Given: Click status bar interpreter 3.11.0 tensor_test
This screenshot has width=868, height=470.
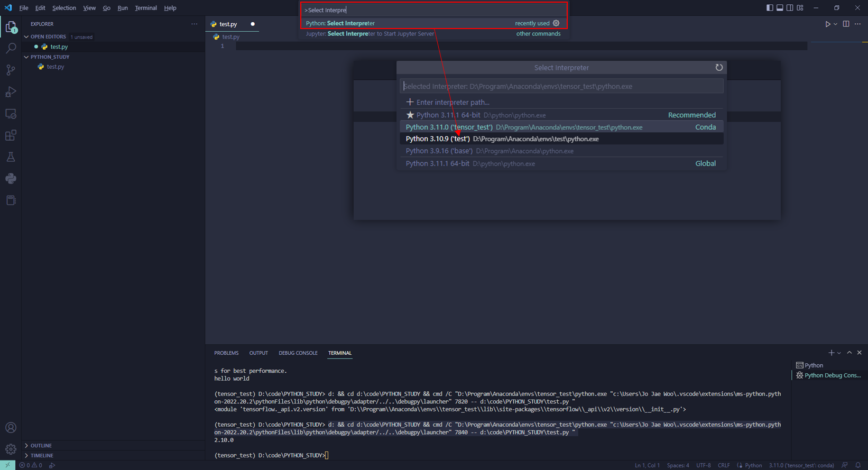Looking at the screenshot, I should 801,465.
